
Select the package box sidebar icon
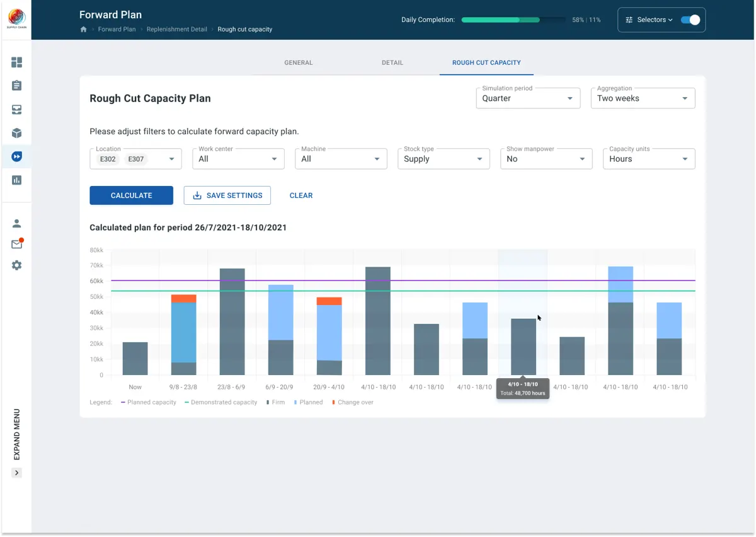pyautogui.click(x=17, y=133)
